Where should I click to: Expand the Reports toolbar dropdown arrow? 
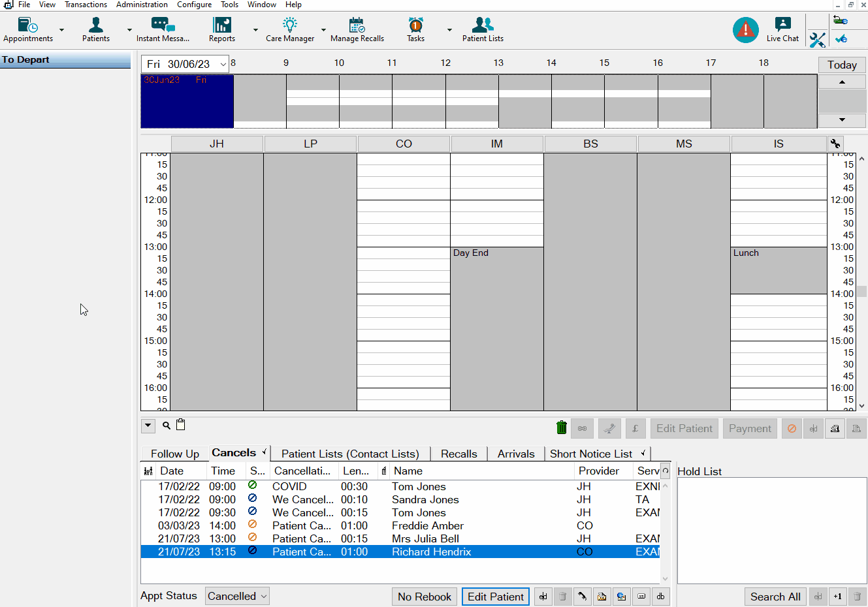(255, 30)
